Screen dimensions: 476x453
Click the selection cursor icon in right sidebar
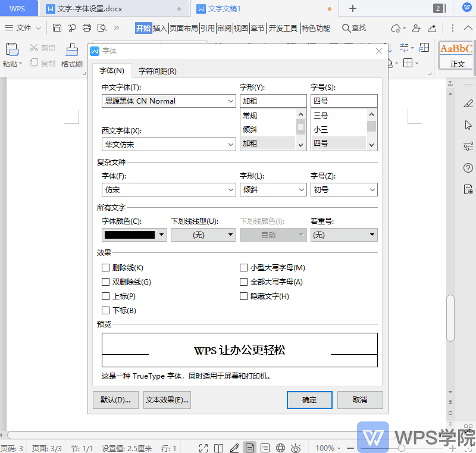coord(468,125)
